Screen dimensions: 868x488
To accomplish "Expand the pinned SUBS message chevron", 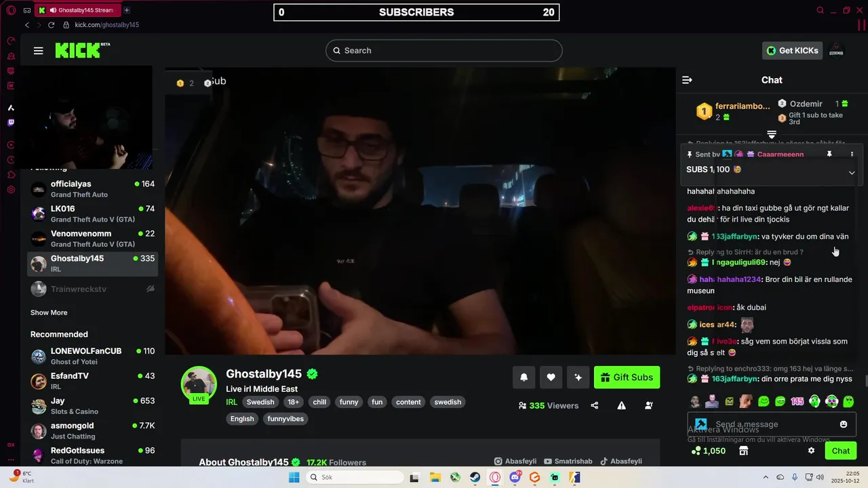I will tap(852, 172).
